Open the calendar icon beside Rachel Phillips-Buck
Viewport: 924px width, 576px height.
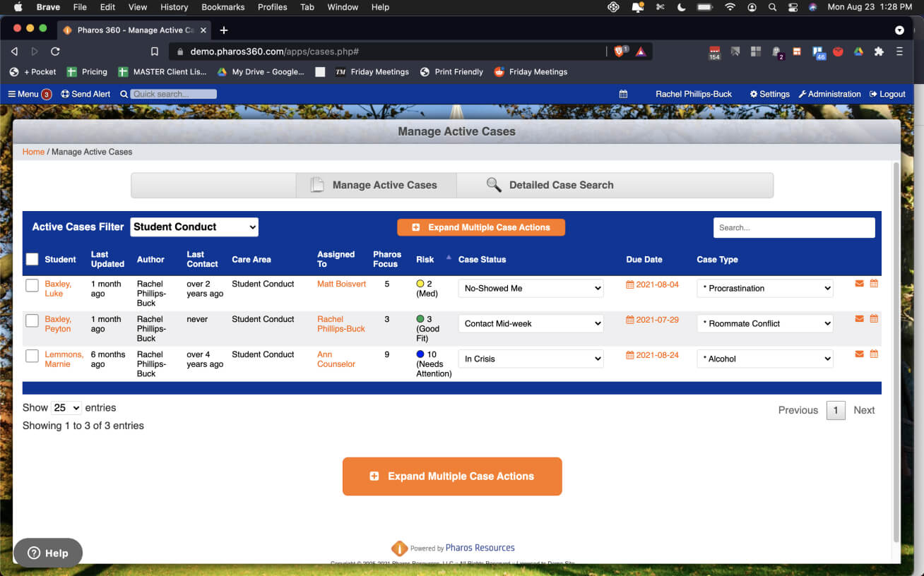tap(623, 94)
